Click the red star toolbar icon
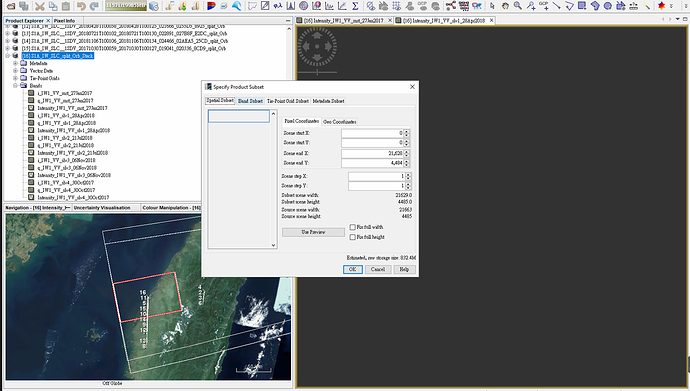Viewport: 690px width, 391px height. pos(661,6)
